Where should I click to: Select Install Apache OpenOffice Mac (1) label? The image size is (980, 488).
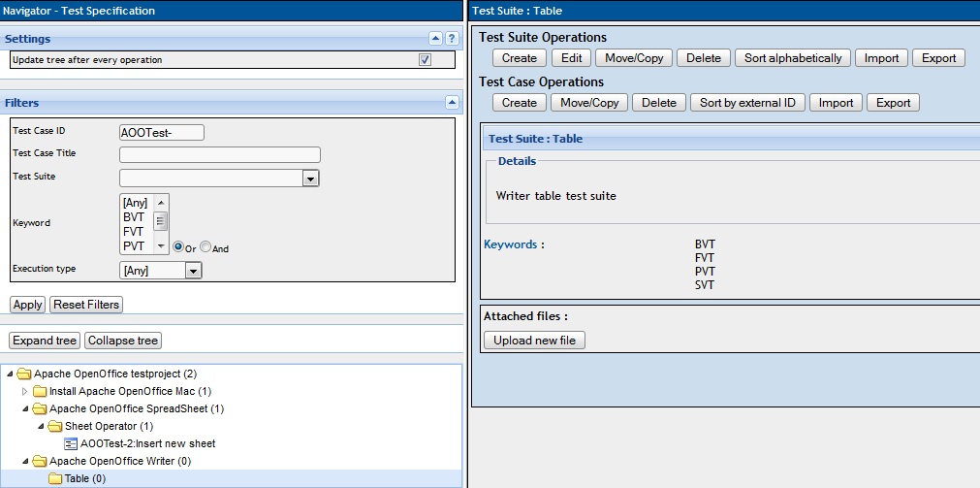click(130, 392)
